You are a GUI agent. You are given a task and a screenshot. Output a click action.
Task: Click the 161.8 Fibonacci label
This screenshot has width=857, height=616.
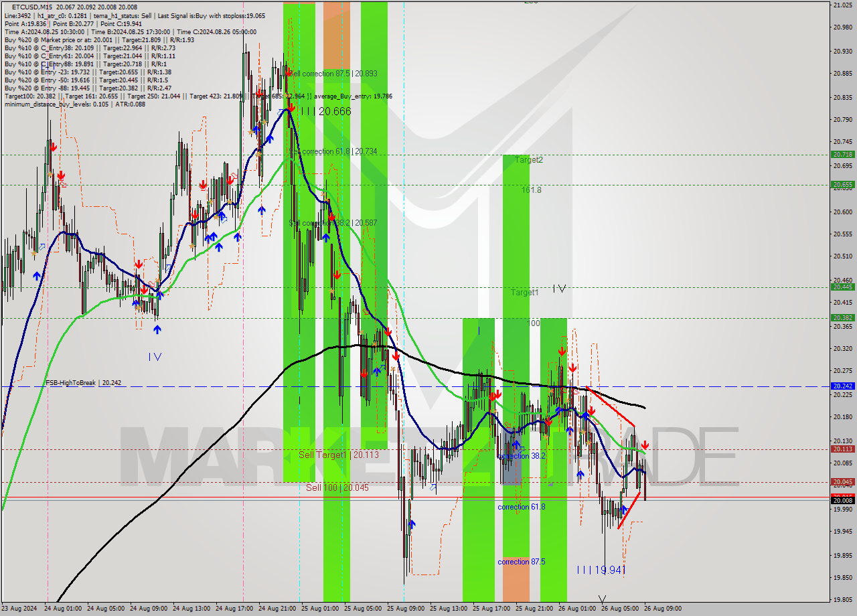coord(532,190)
